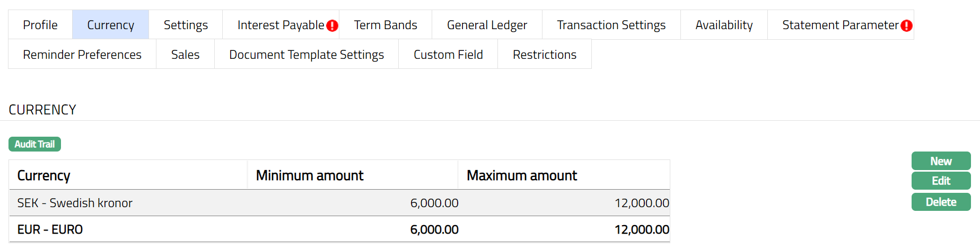This screenshot has height=249, width=980.
Task: Select the EUR - EURO row
Action: pyautogui.click(x=339, y=229)
